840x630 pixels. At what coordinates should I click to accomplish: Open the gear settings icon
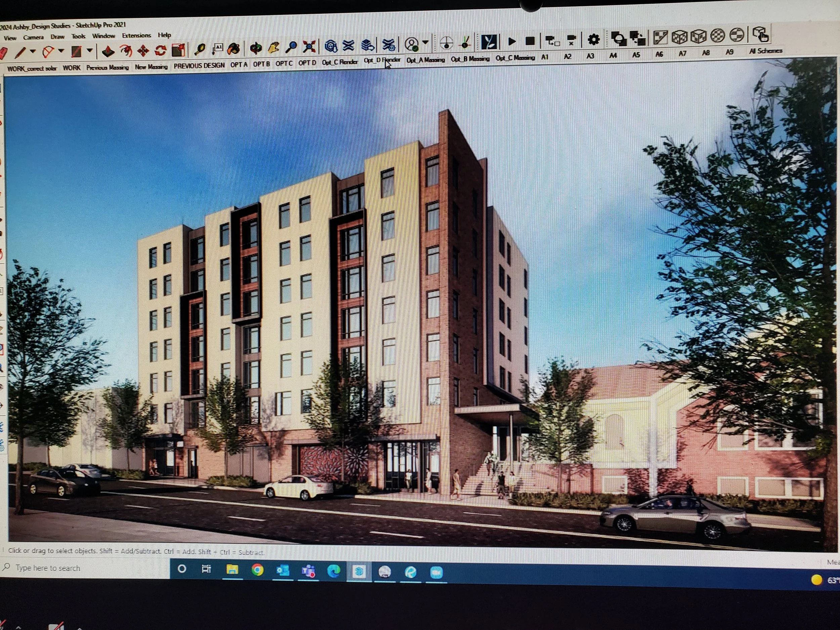[x=594, y=40]
